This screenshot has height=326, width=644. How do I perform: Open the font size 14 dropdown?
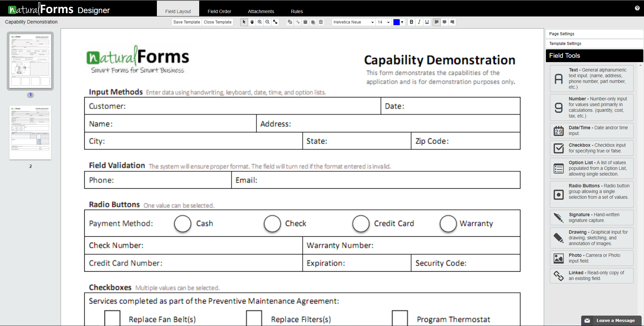tap(384, 22)
